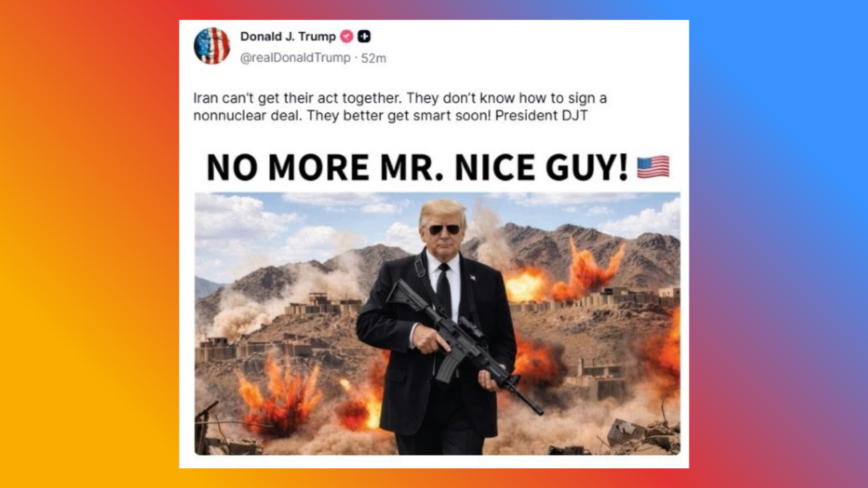Open the attached image of suited man
Viewport: 868px width, 488px height.
point(437,323)
